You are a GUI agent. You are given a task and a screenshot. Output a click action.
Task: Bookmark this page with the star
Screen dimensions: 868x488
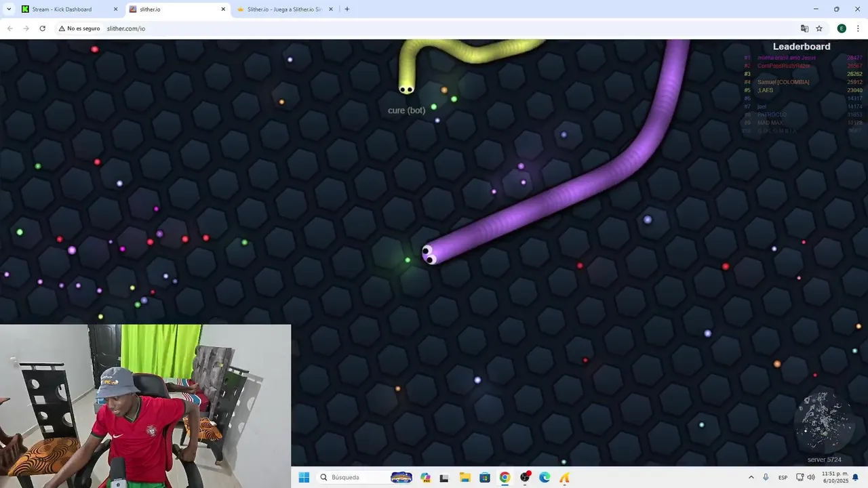click(x=819, y=28)
